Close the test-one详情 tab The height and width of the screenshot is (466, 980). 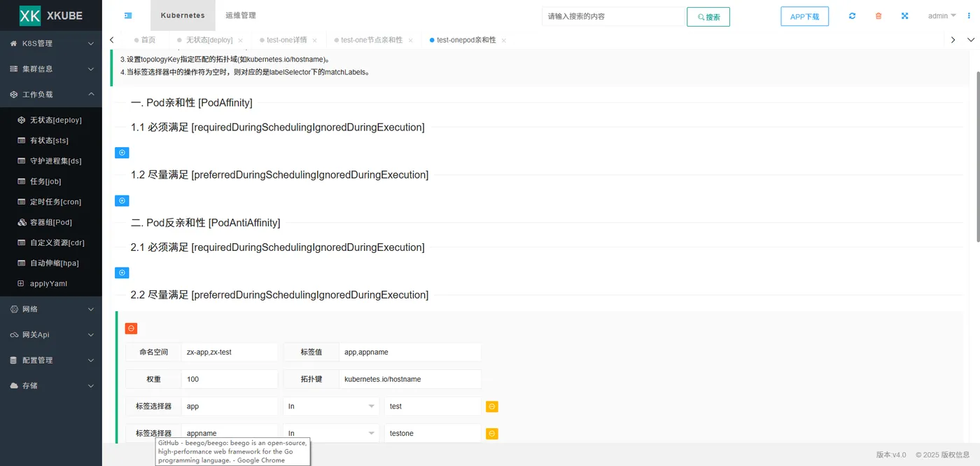[314, 41]
